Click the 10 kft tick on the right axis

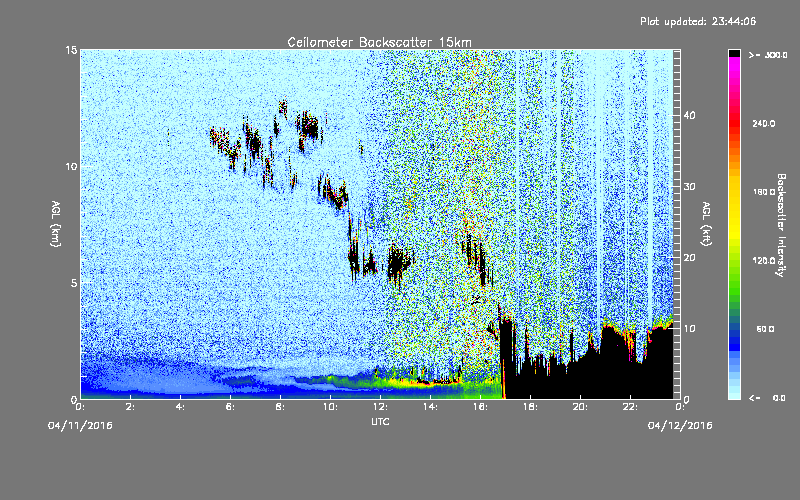point(689,329)
